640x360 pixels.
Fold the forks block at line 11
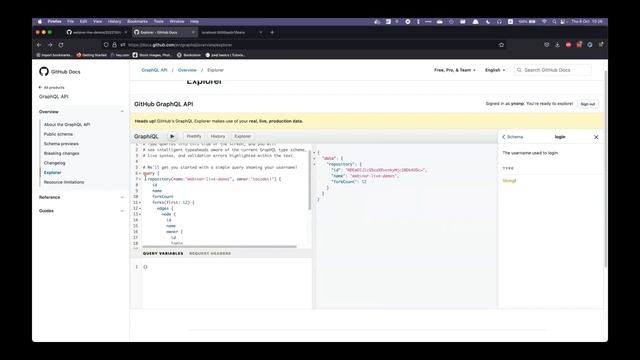140,202
